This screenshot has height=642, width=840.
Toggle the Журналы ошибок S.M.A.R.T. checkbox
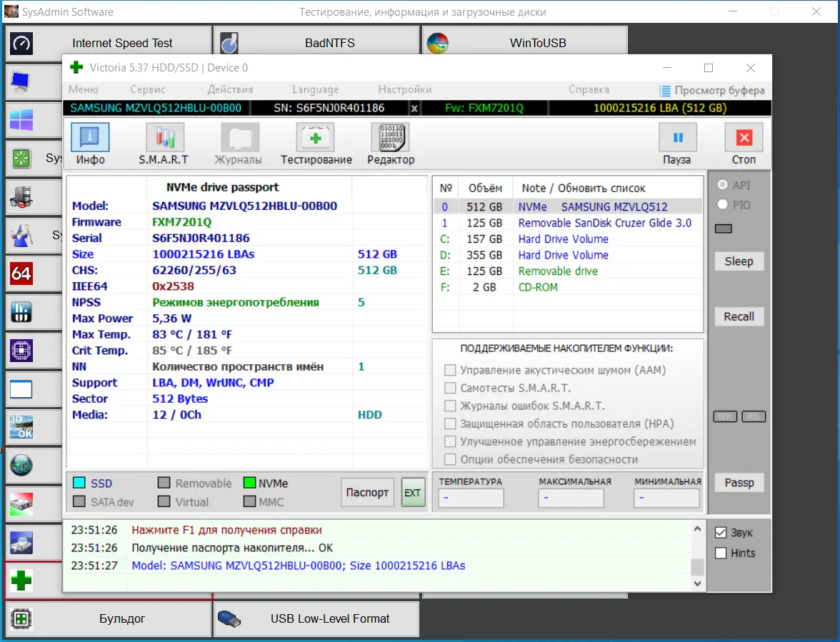[451, 406]
